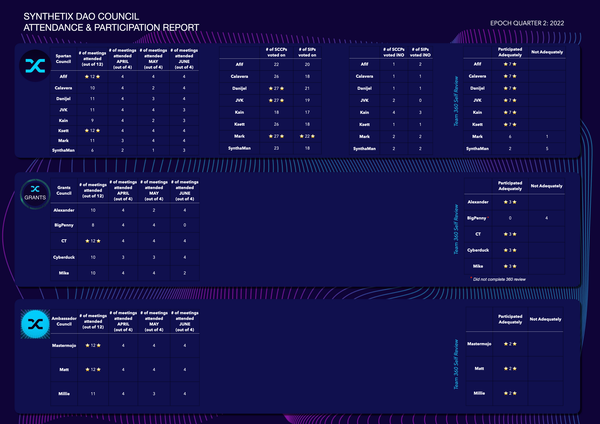
Task: Click Spartan 'Not Adequately' column header
Action: coord(547,52)
